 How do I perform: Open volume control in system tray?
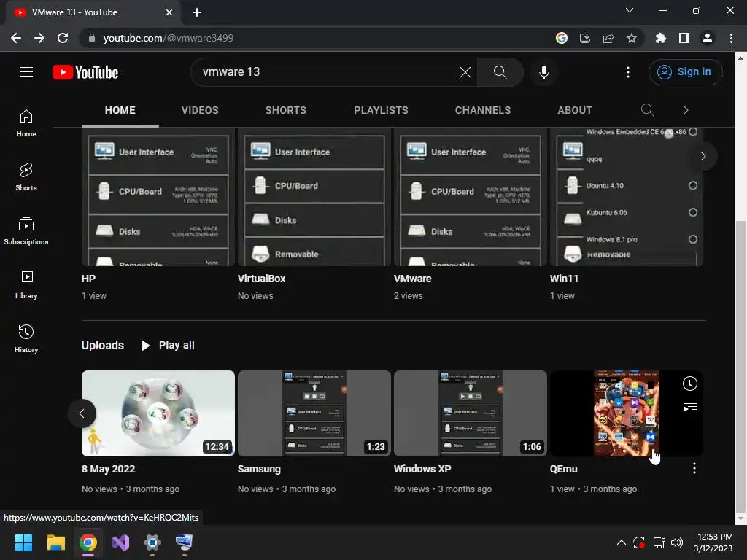pyautogui.click(x=676, y=542)
